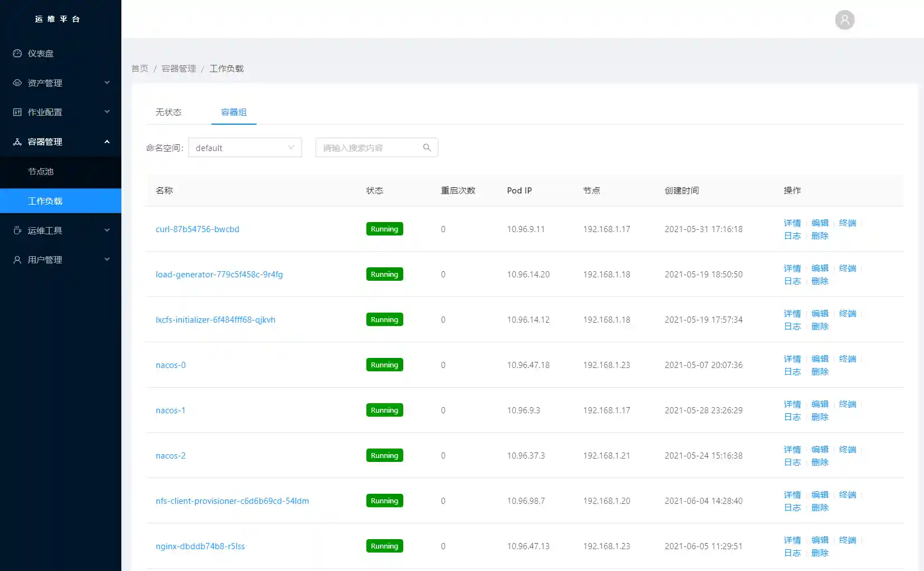
Task: Click the user management person icon
Action: coord(17,260)
